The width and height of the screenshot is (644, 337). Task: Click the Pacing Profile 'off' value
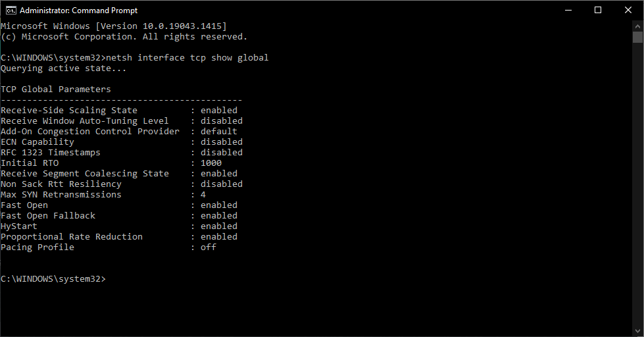[x=209, y=247]
